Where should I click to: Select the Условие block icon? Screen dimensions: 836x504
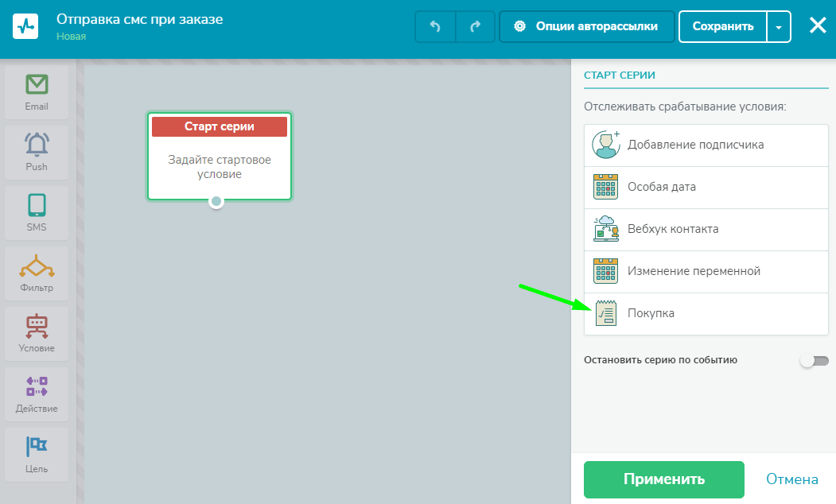37,326
